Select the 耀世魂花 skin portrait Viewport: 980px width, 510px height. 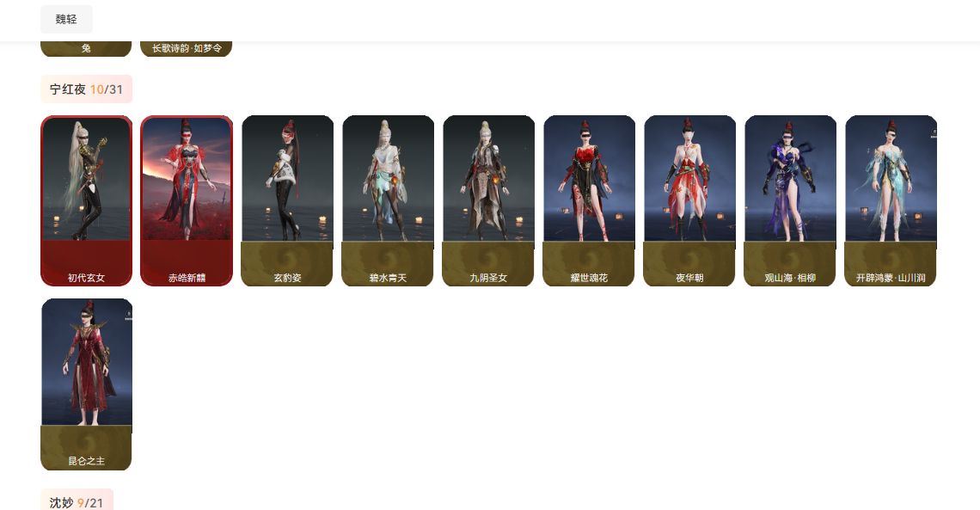tap(589, 178)
